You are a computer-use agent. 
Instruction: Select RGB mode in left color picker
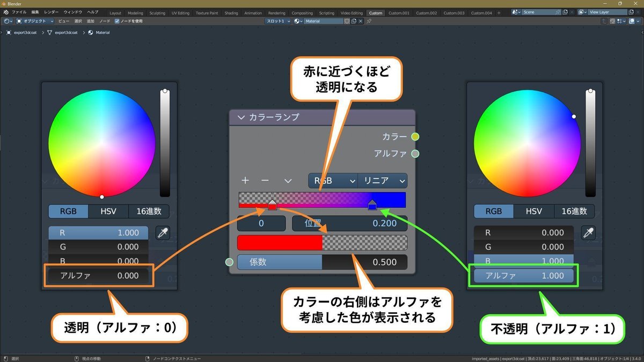[68, 211]
